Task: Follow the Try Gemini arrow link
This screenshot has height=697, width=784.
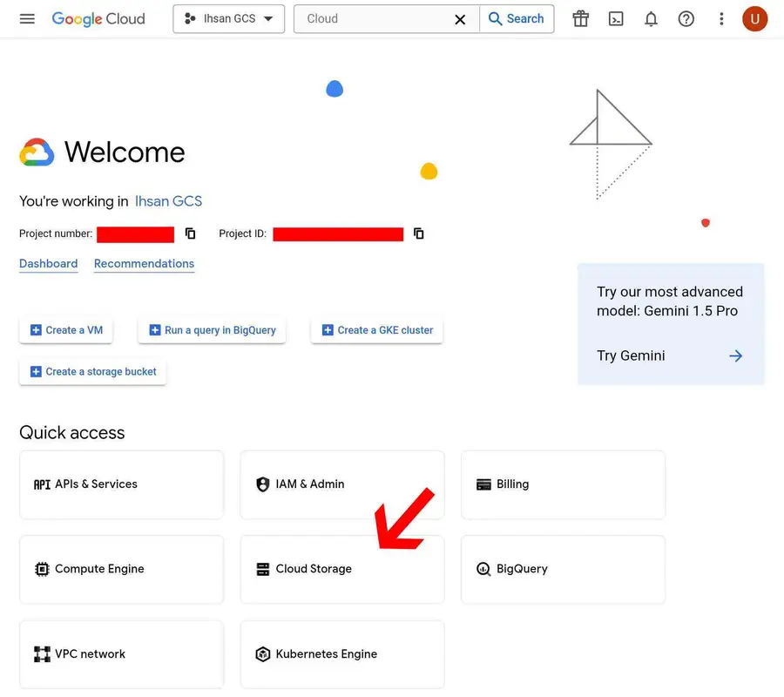Action: coord(736,355)
